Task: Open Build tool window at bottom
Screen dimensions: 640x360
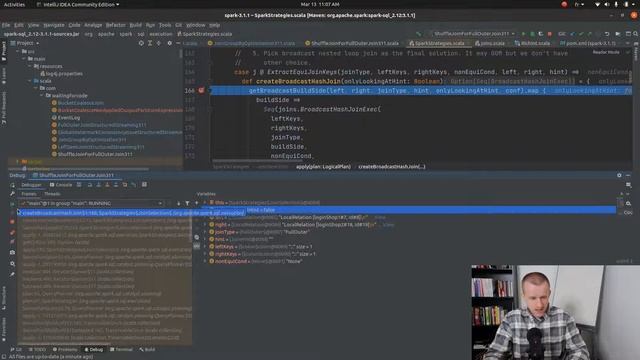Action: pos(147,350)
